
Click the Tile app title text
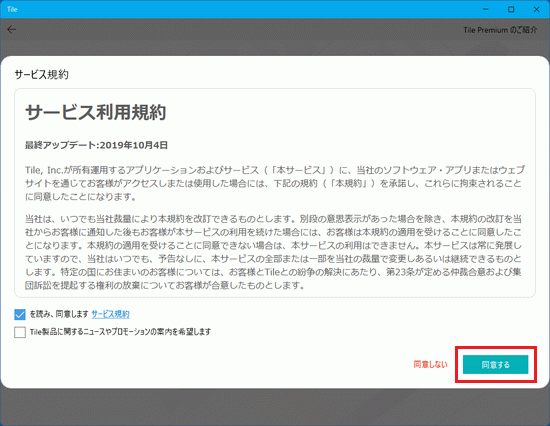tap(12, 9)
